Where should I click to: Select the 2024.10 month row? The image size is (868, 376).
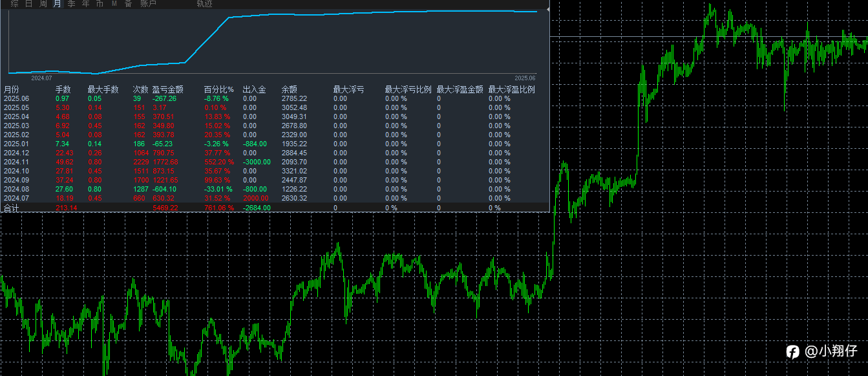[275, 171]
